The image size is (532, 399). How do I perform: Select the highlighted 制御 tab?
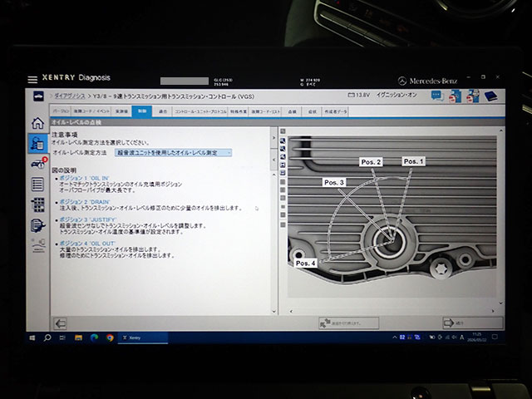(x=142, y=111)
